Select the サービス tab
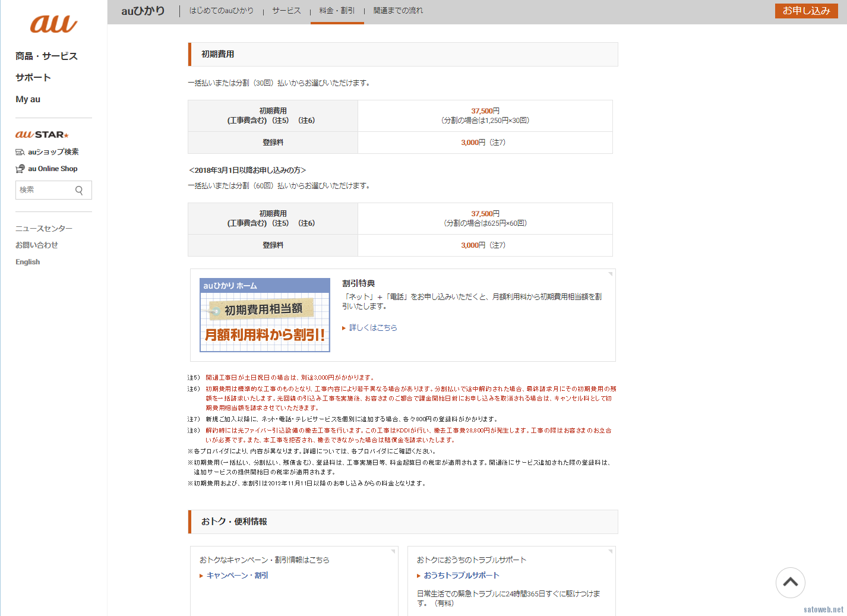This screenshot has width=847, height=616. tap(286, 11)
